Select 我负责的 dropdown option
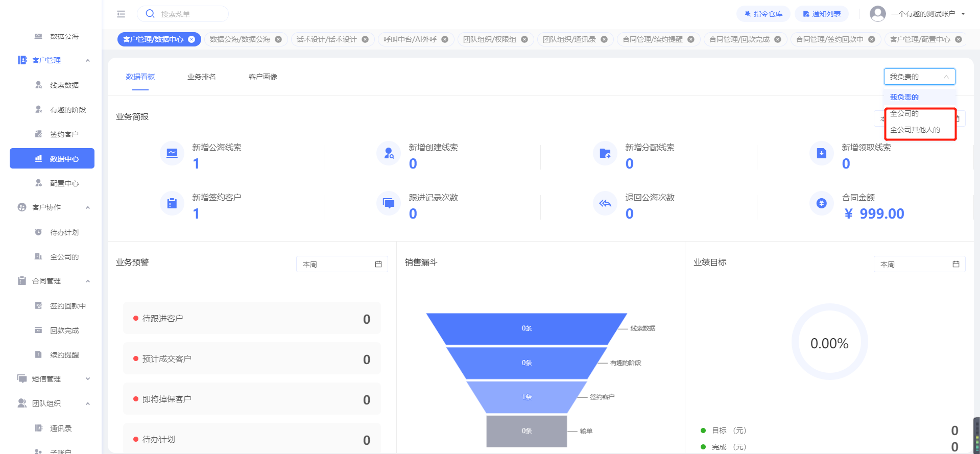This screenshot has height=454, width=980. (x=920, y=97)
